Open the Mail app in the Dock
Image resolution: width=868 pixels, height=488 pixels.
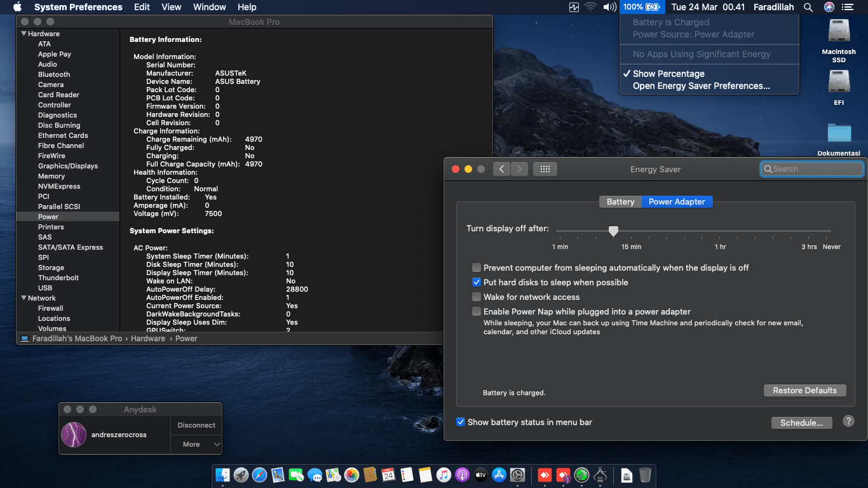[278, 475]
